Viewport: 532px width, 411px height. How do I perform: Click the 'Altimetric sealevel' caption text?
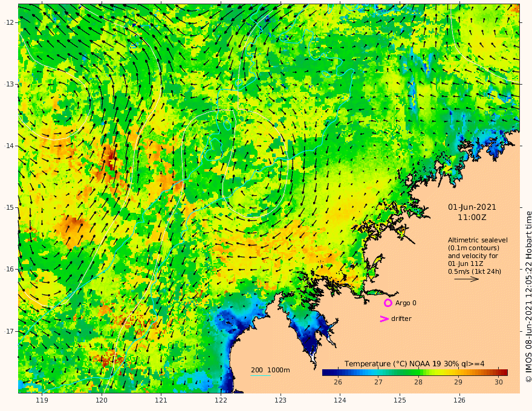(478, 240)
